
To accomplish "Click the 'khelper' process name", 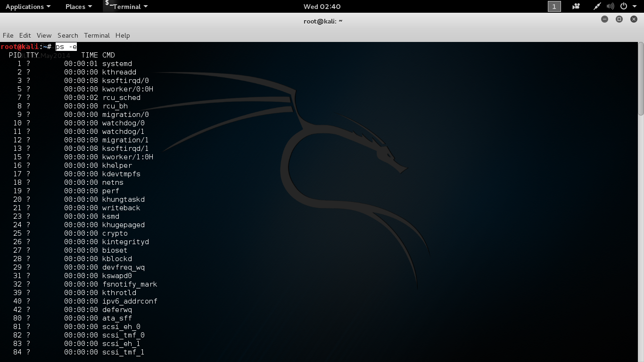I will (117, 165).
